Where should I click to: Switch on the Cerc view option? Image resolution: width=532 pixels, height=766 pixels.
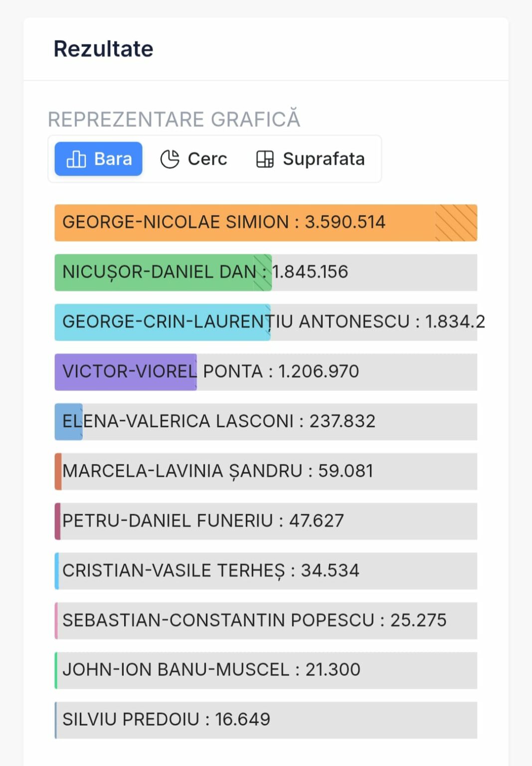click(x=194, y=159)
